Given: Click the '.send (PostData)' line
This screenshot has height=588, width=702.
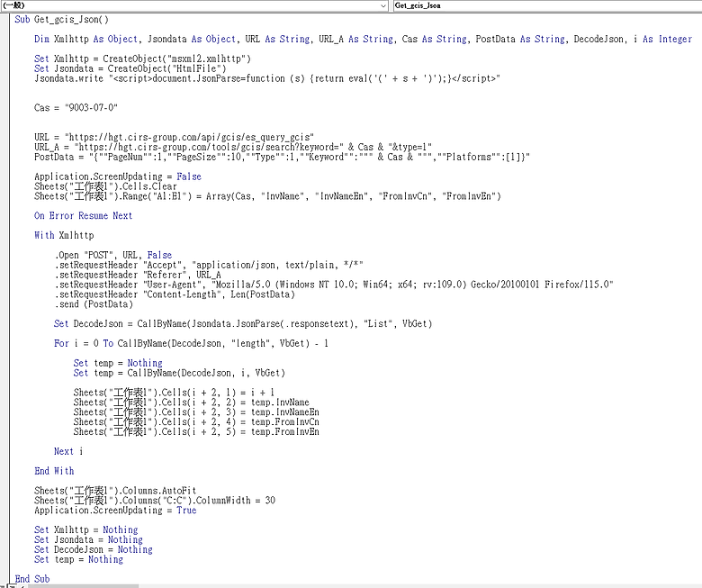Looking at the screenshot, I should 94,304.
